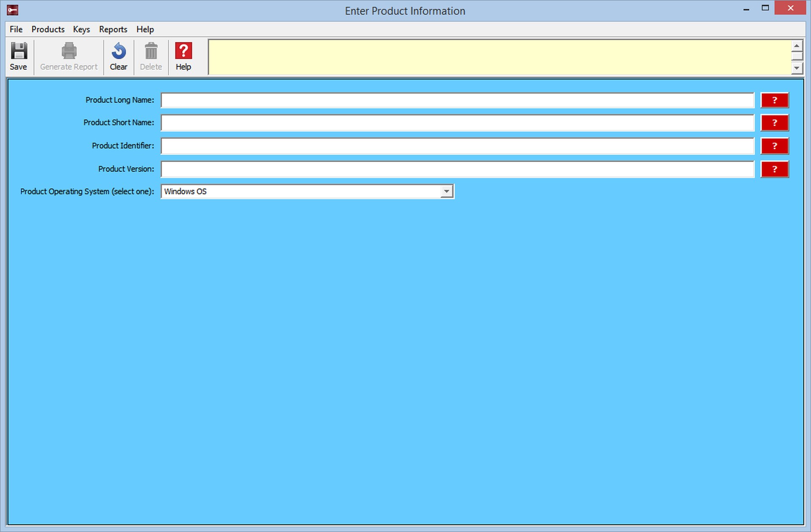Click inside the Product Identifier field
This screenshot has width=811, height=532.
tap(457, 146)
